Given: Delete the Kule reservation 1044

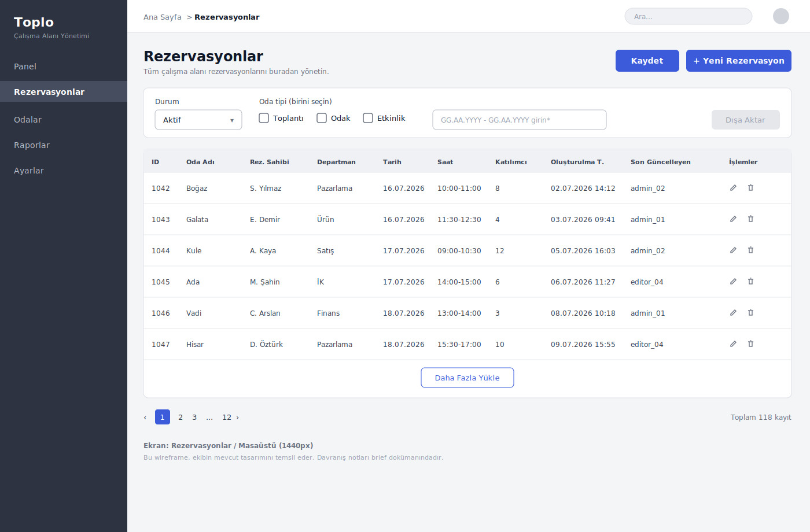Looking at the screenshot, I should pos(750,250).
